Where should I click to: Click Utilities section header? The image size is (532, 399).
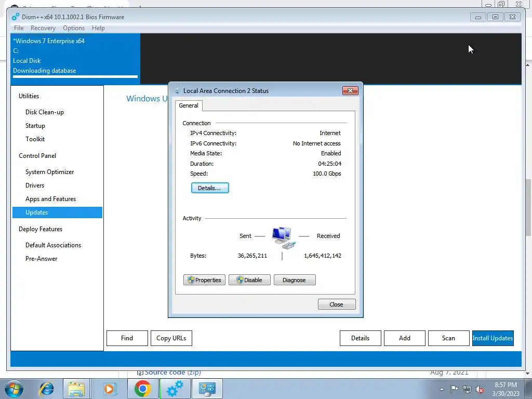pos(29,96)
